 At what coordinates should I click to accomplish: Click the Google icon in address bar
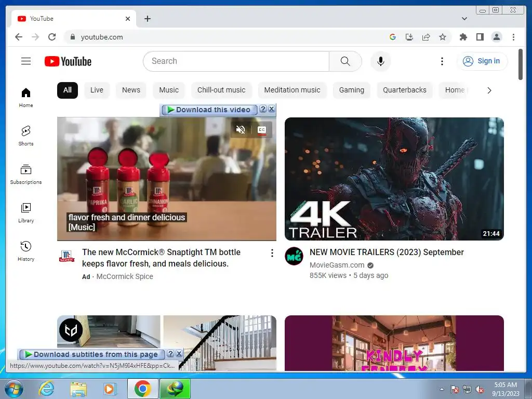[x=393, y=37]
